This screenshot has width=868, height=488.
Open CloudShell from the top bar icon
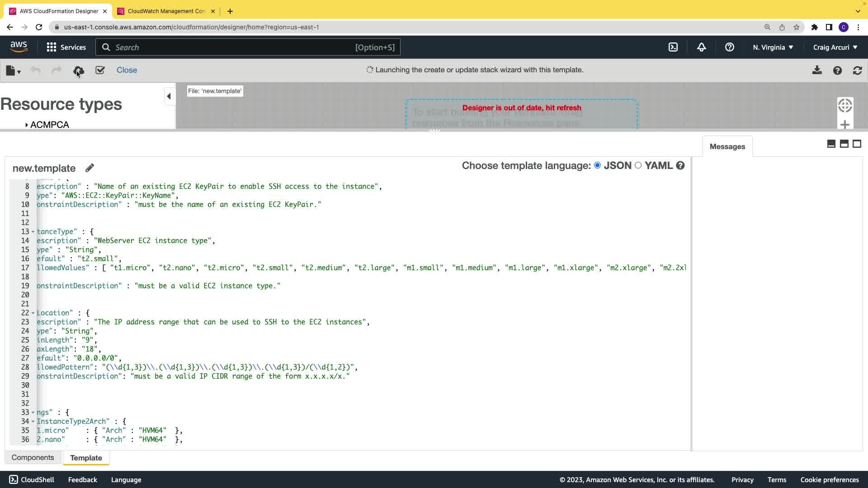[x=673, y=47]
